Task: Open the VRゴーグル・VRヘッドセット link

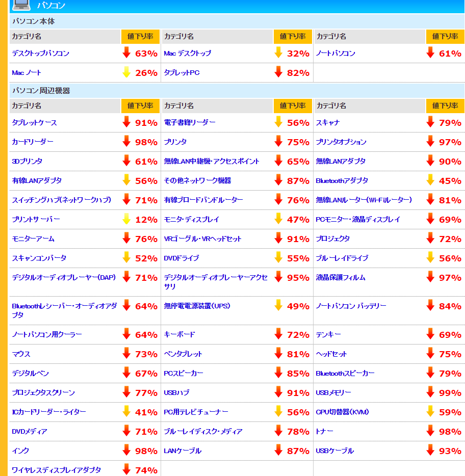Action: click(202, 239)
